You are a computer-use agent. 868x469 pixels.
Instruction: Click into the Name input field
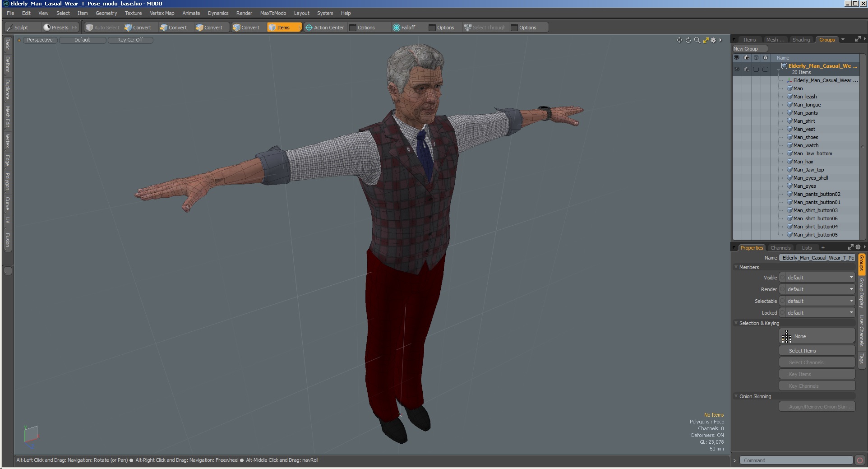click(x=817, y=258)
